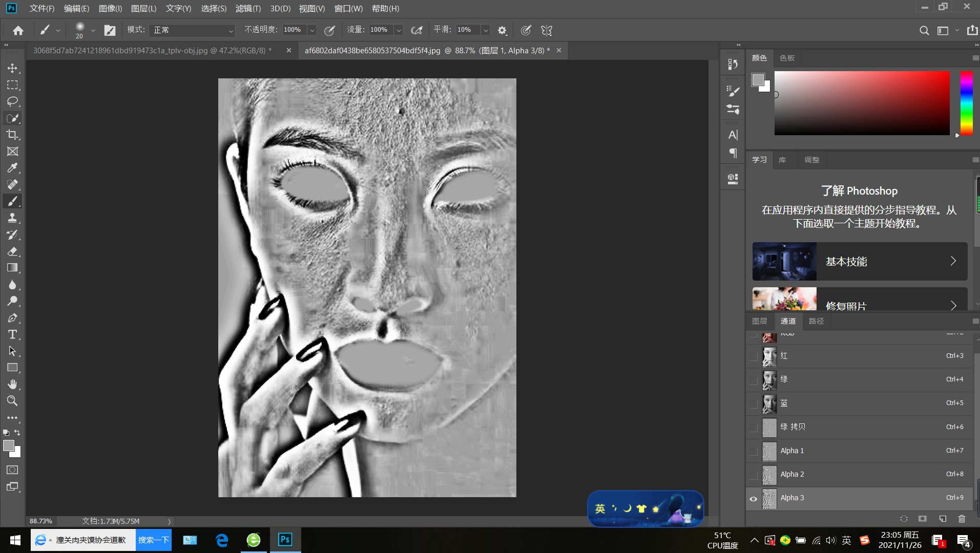Enable airbrush-style build-up

click(x=417, y=30)
